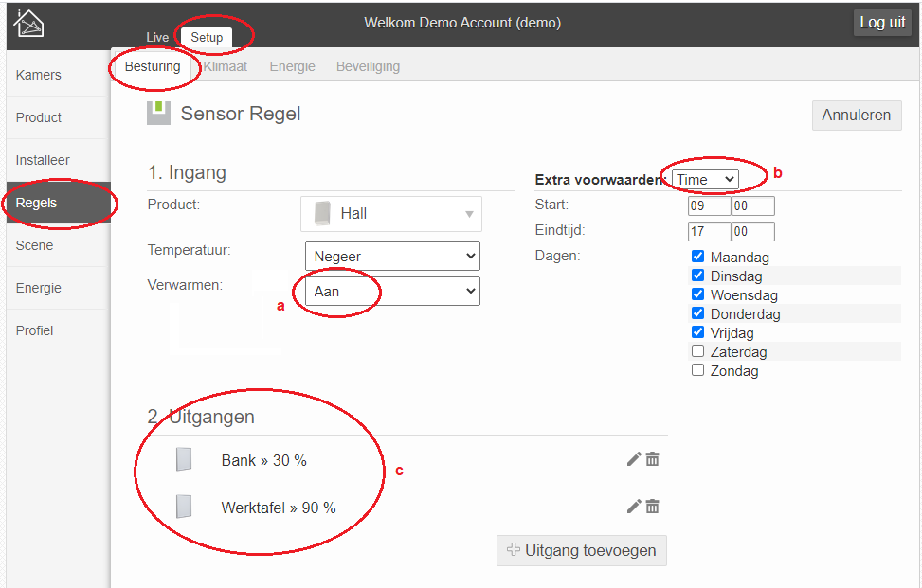Open the Hall product dropdown

click(391, 214)
